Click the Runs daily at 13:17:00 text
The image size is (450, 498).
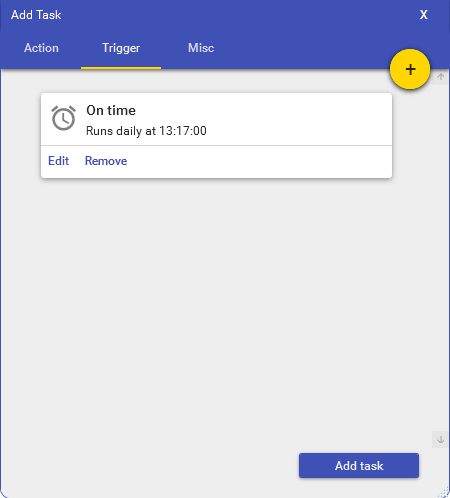(x=146, y=131)
